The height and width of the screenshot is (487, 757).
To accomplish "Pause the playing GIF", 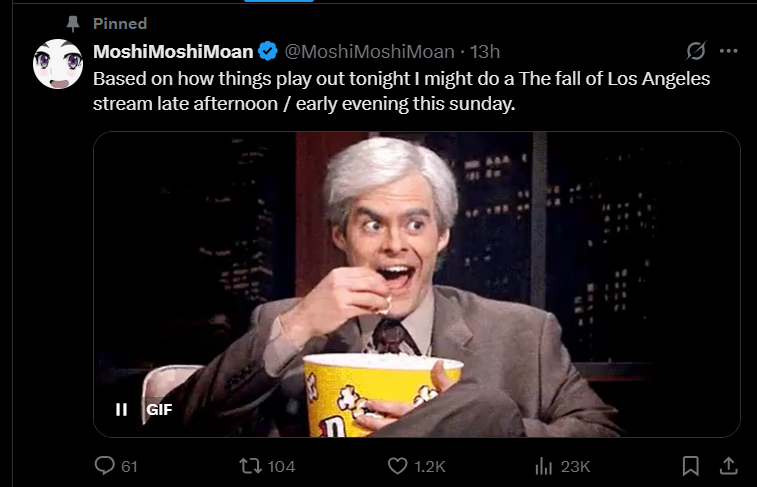I will (x=121, y=409).
